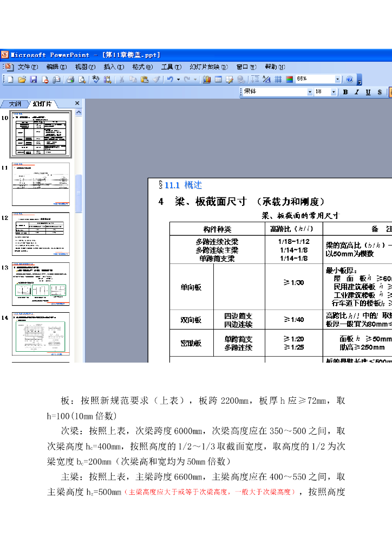The height and width of the screenshot is (555, 392).
Task: Save the presentation with the floppy disk icon
Action: point(33,80)
